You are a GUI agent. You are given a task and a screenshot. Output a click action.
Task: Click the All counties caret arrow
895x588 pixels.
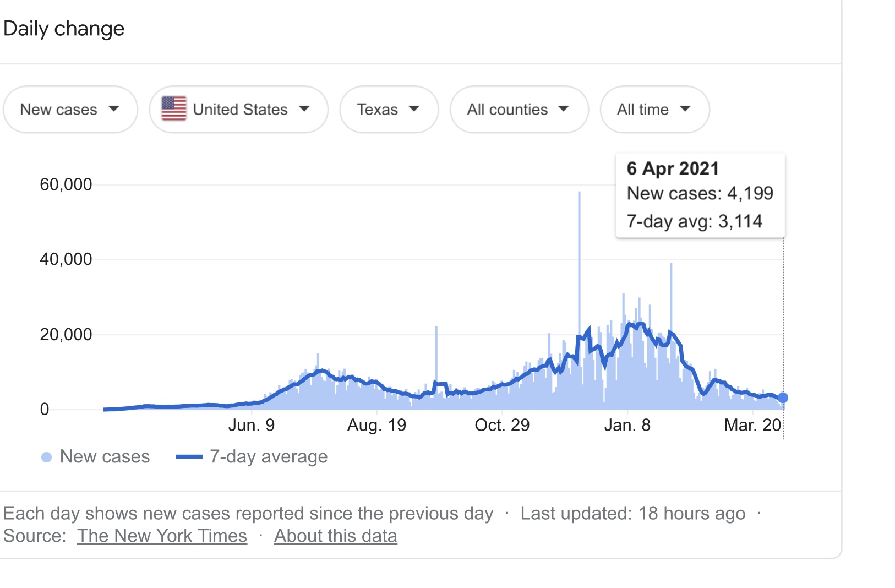[x=563, y=109]
